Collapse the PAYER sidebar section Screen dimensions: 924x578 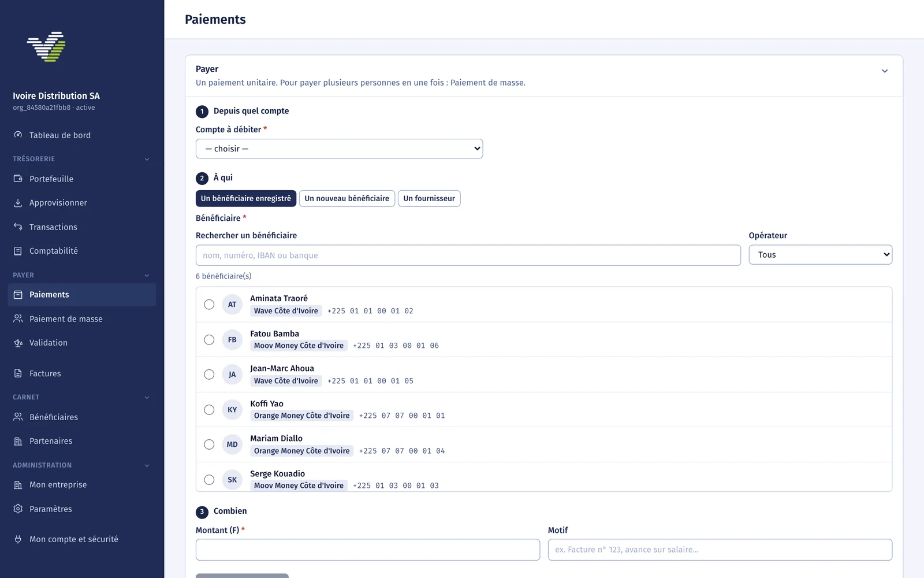tap(147, 275)
